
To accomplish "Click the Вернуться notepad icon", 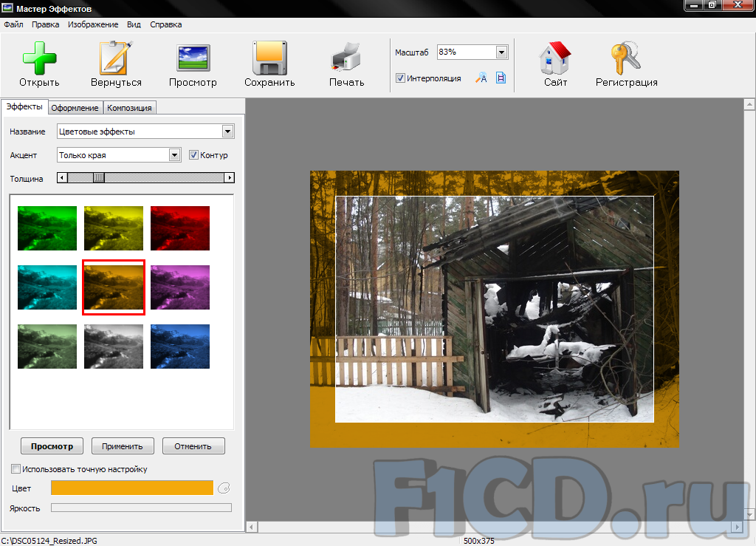I will click(116, 58).
